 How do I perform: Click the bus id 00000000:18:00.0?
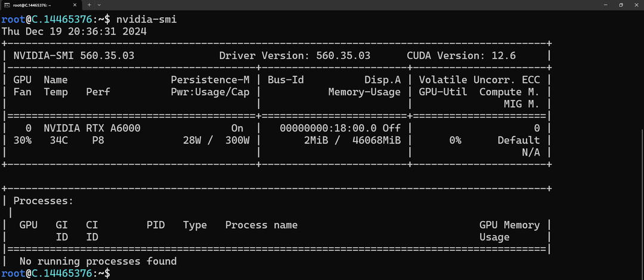329,128
